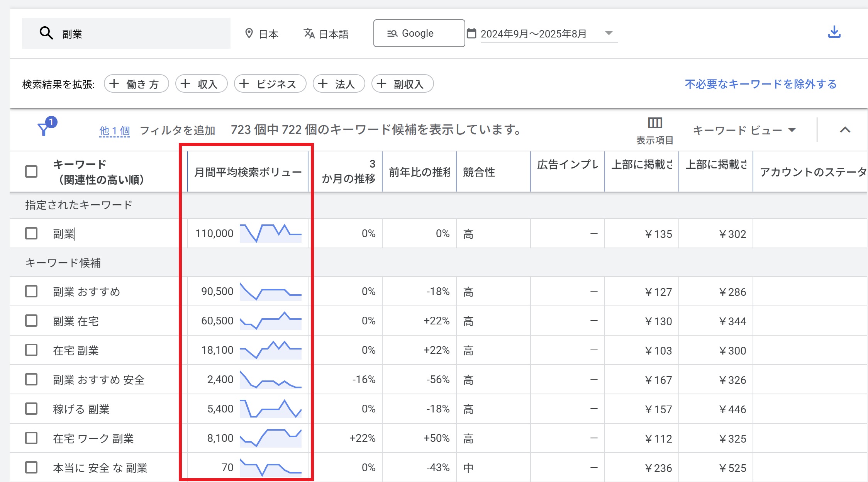Viewport: 868px width, 482px height.
Task: Click the Google search network button
Action: (x=419, y=33)
